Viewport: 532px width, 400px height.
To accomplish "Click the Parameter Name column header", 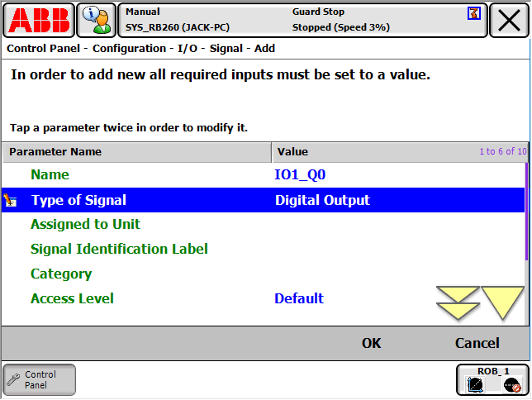I will click(x=137, y=152).
